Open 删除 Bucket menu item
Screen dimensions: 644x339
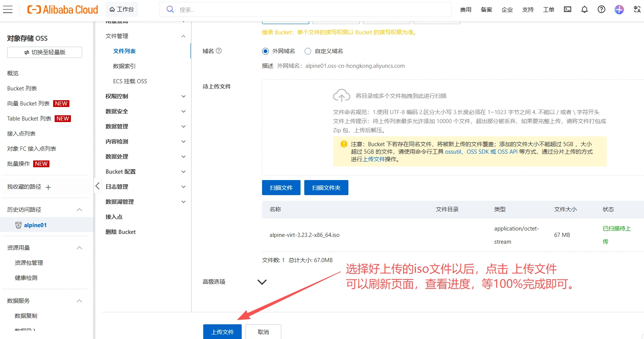click(x=121, y=232)
